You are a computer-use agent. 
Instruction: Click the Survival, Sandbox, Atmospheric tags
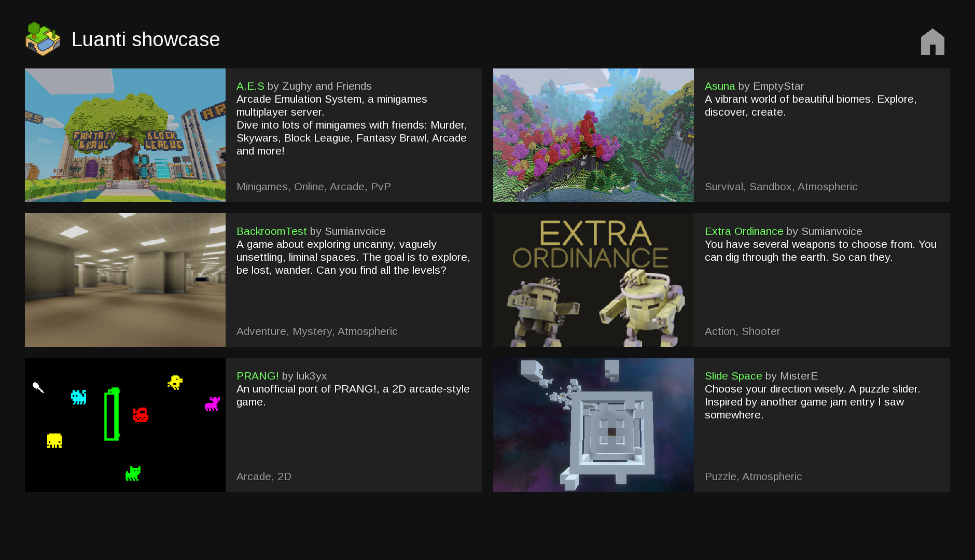781,187
